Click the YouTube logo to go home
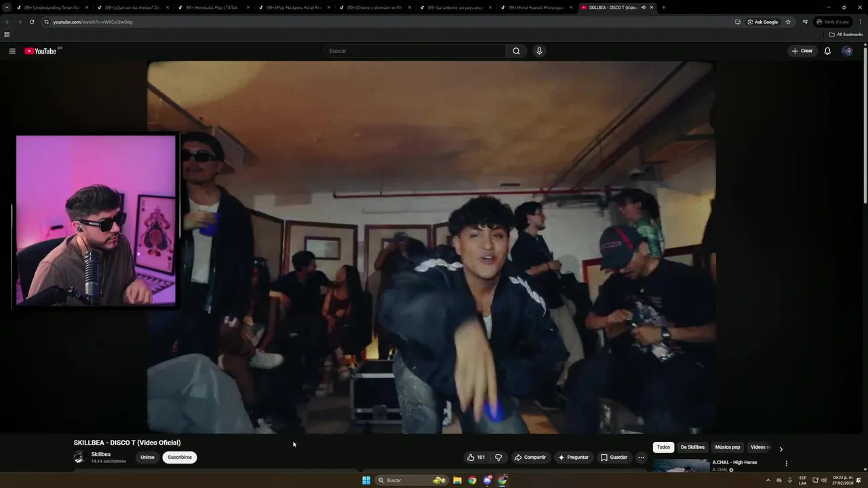This screenshot has height=488, width=868. 41,51
